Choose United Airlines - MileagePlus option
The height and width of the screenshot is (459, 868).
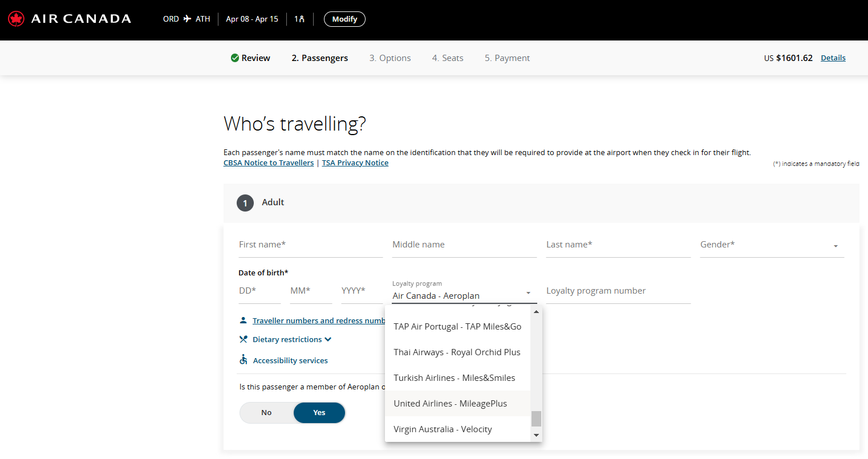[x=451, y=404]
